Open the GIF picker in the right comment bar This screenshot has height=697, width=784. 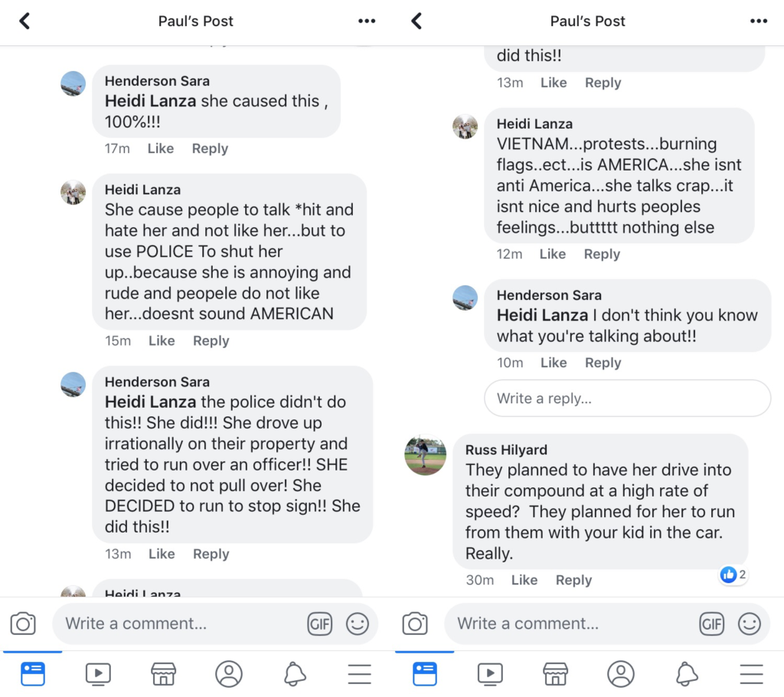point(712,624)
